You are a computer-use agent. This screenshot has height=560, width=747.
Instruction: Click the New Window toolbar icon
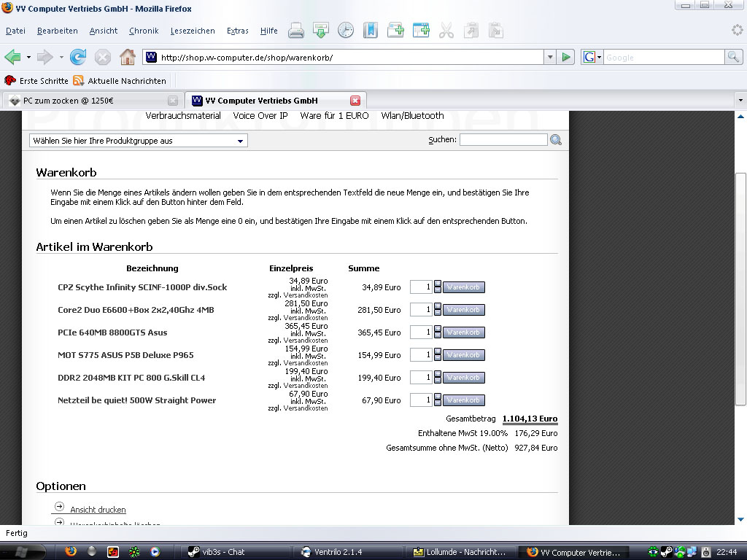coord(421,31)
